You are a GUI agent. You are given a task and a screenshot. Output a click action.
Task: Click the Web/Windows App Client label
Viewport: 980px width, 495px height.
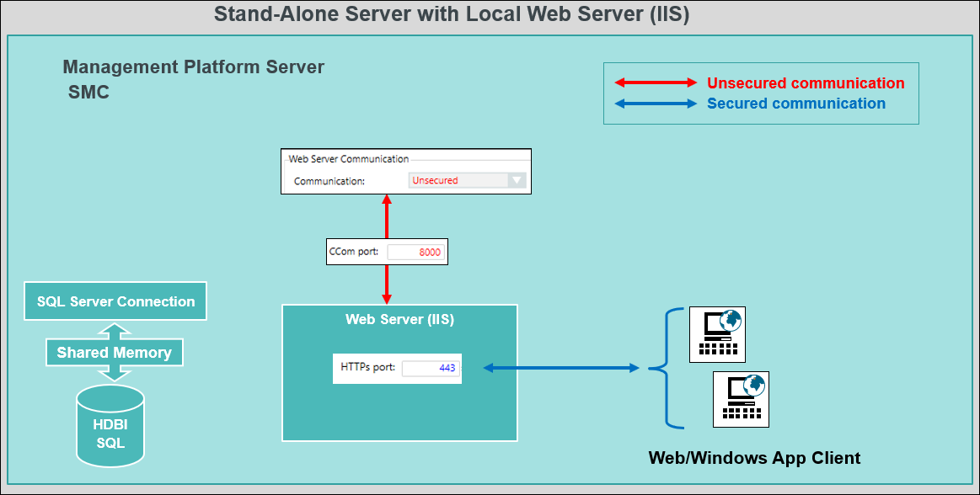(754, 458)
